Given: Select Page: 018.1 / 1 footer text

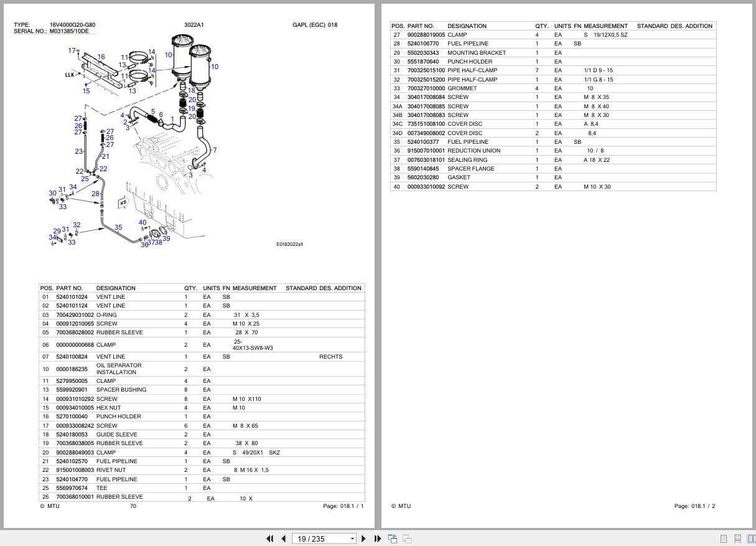Looking at the screenshot, I should tap(343, 506).
